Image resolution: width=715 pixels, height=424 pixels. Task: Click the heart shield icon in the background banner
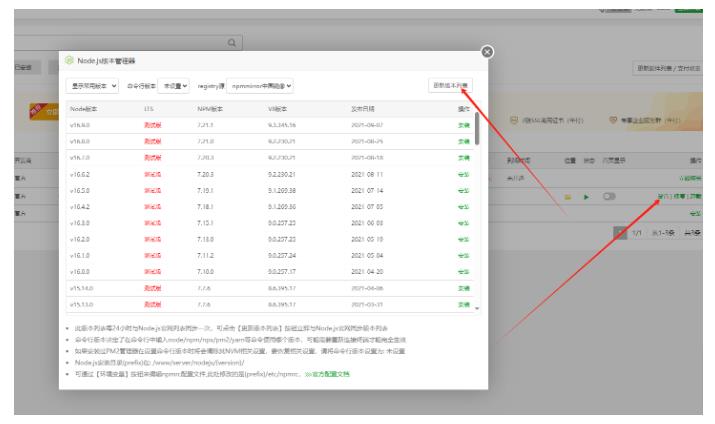pyautogui.click(x=613, y=120)
